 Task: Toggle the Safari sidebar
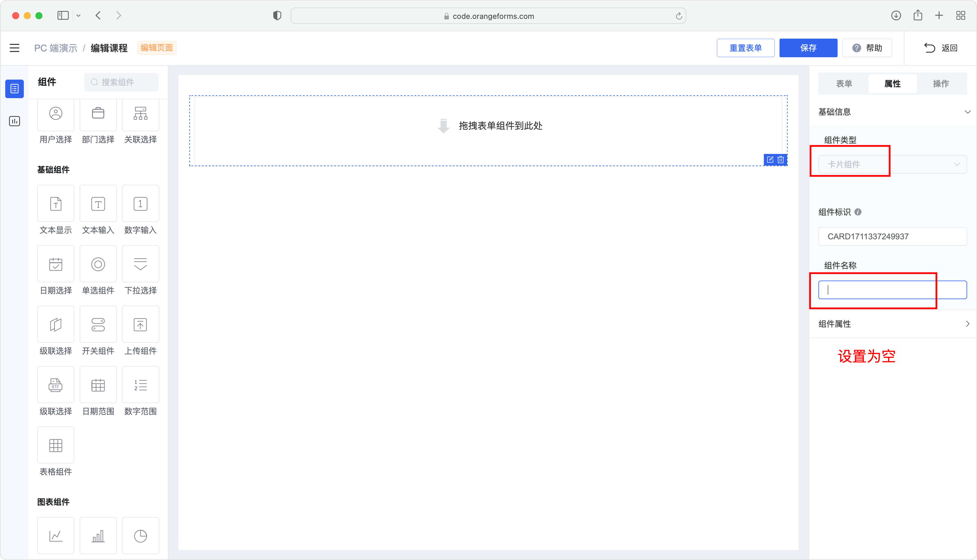pos(63,16)
